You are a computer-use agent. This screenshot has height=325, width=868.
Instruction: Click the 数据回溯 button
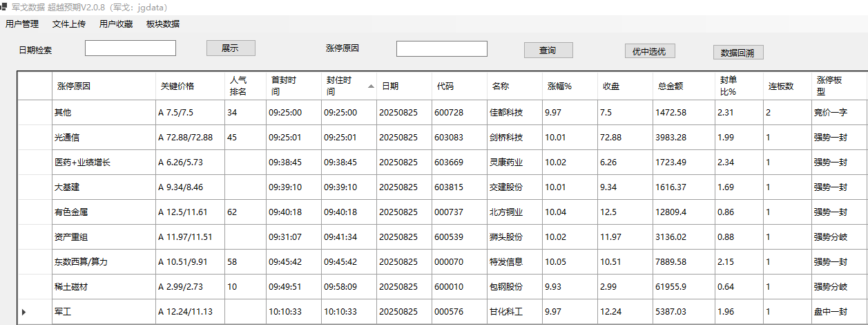[x=737, y=53]
